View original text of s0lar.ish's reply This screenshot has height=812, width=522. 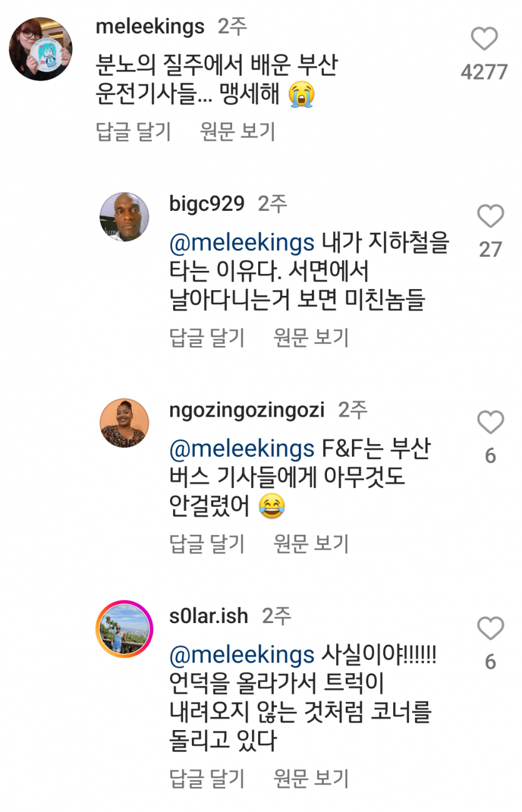[x=311, y=779]
